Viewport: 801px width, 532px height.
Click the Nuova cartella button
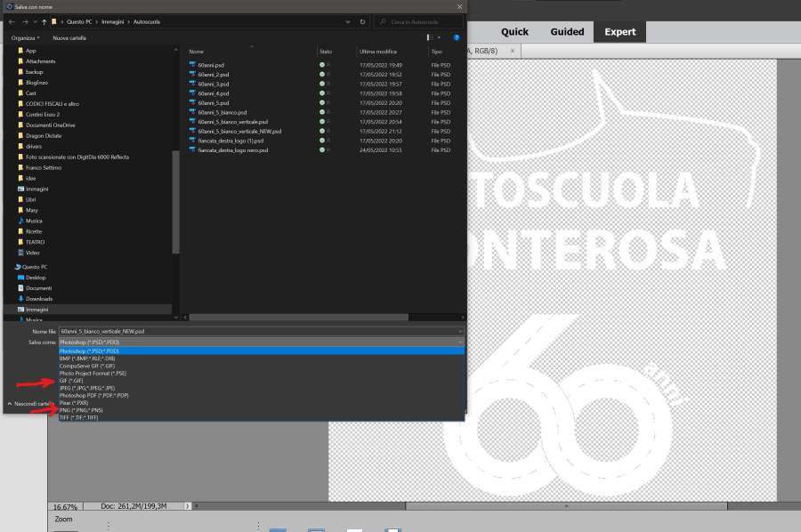69,38
